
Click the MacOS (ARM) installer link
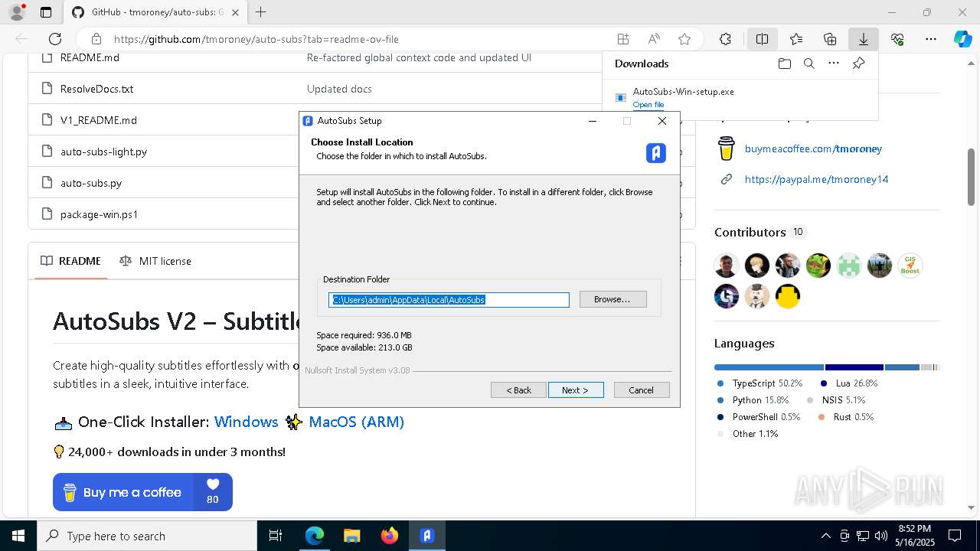click(356, 422)
